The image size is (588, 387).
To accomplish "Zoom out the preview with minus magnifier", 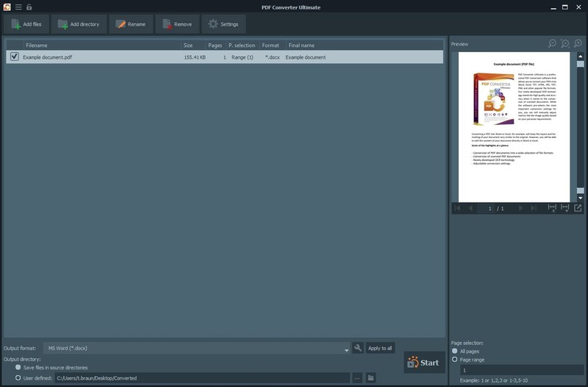I will 552,44.
